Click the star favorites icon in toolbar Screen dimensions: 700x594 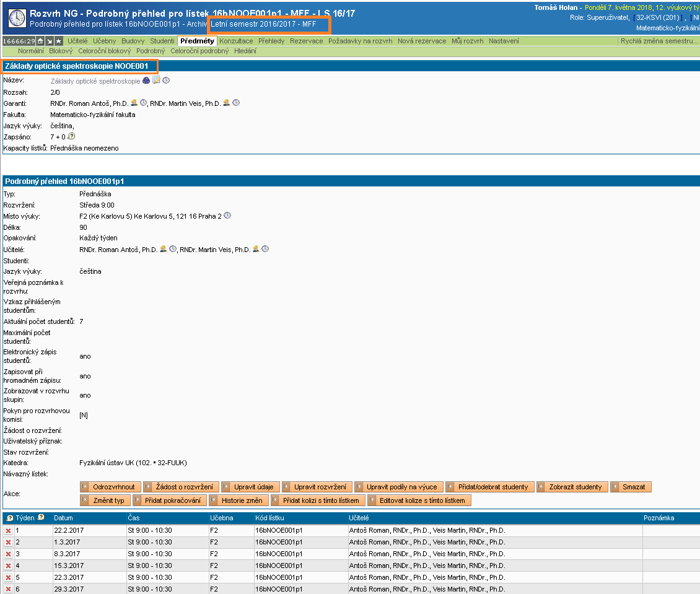[58, 41]
